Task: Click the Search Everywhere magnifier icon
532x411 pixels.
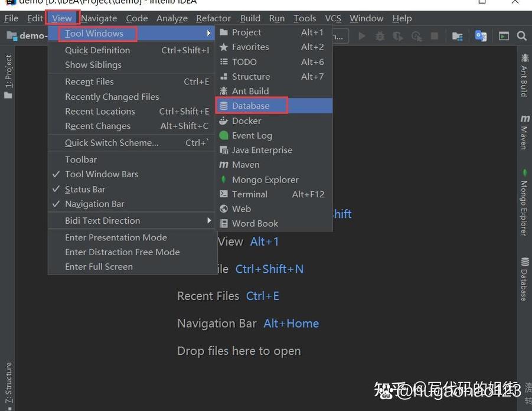Action: pos(522,35)
